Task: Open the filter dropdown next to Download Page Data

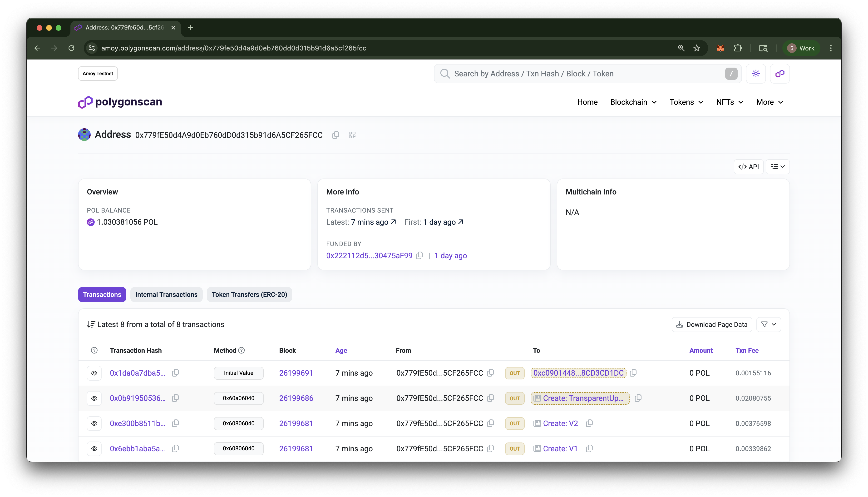Action: (x=768, y=324)
